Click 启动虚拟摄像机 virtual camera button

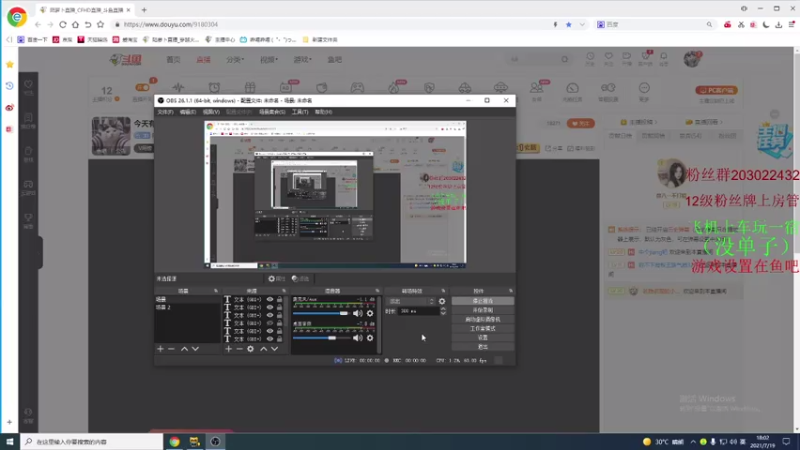pos(483,319)
